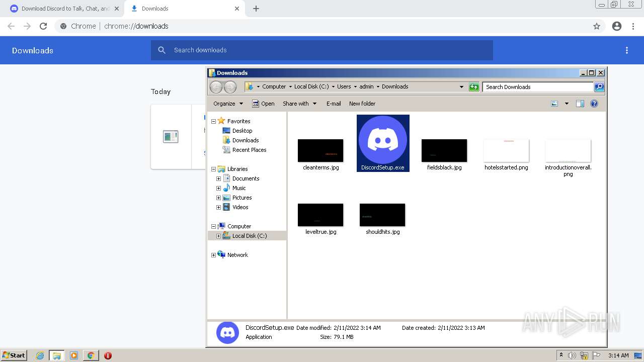The width and height of the screenshot is (644, 362).
Task: Open Explorer help icon
Action: [x=594, y=104]
